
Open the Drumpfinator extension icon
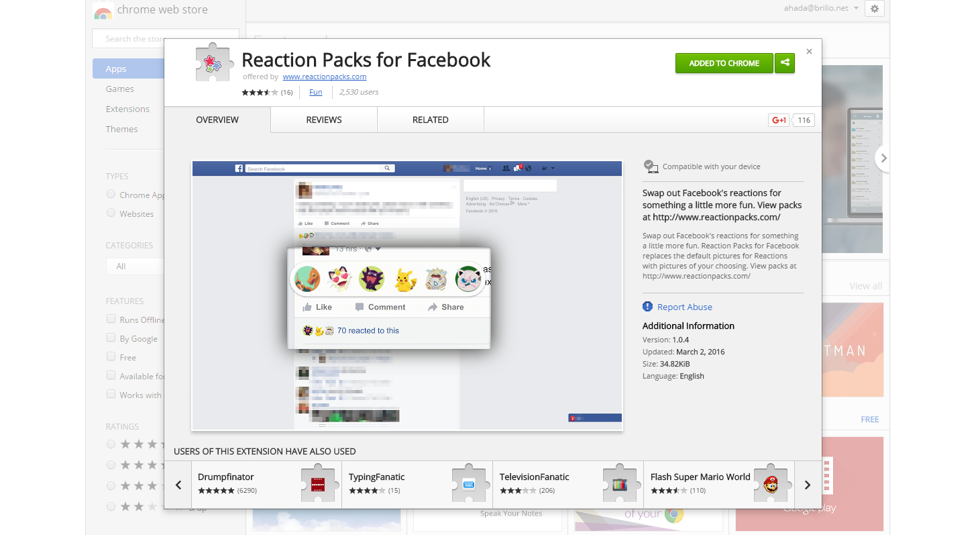[319, 484]
